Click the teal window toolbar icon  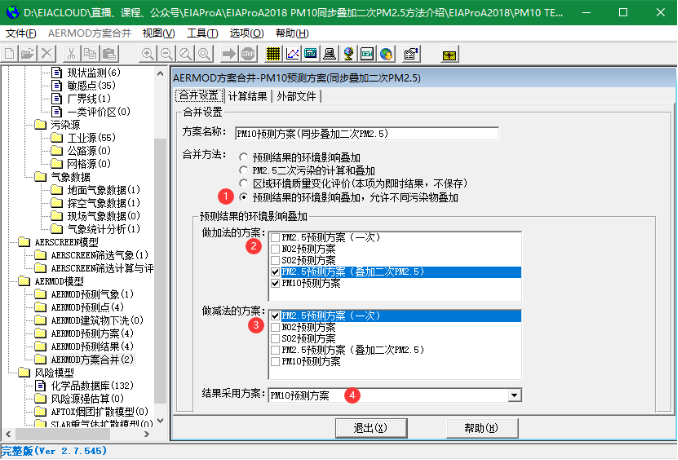[x=310, y=54]
